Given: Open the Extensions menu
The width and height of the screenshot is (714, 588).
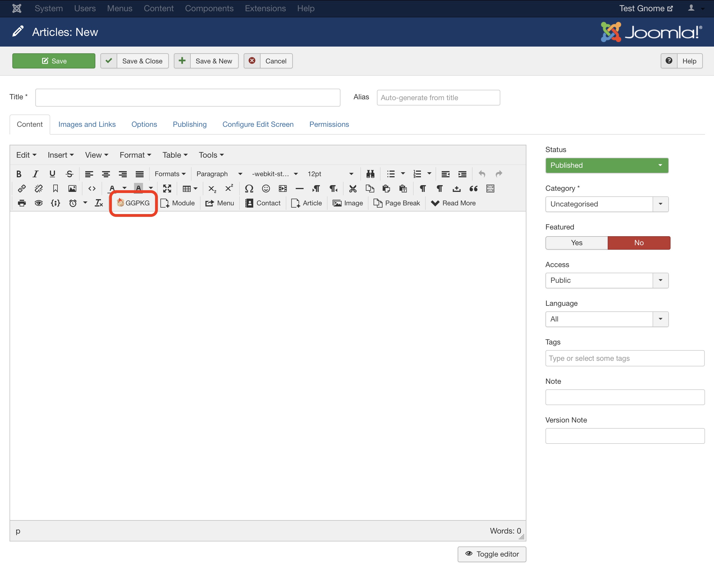Looking at the screenshot, I should point(265,8).
